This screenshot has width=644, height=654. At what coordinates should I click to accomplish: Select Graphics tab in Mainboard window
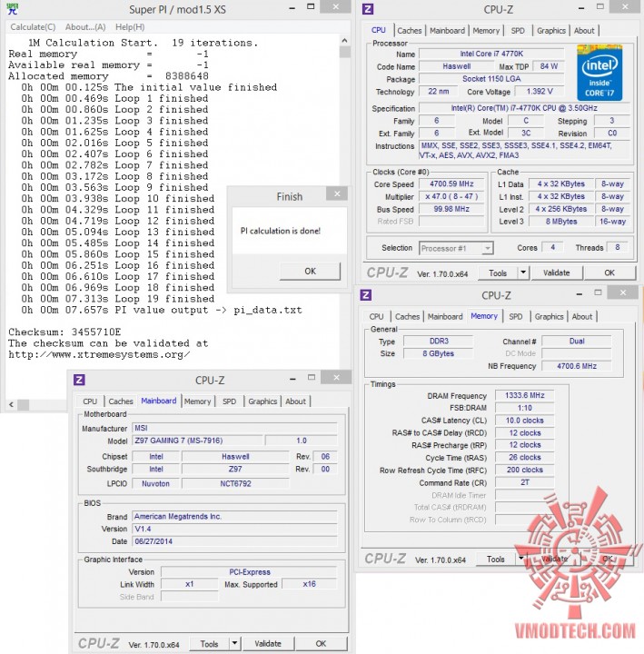[x=263, y=401]
